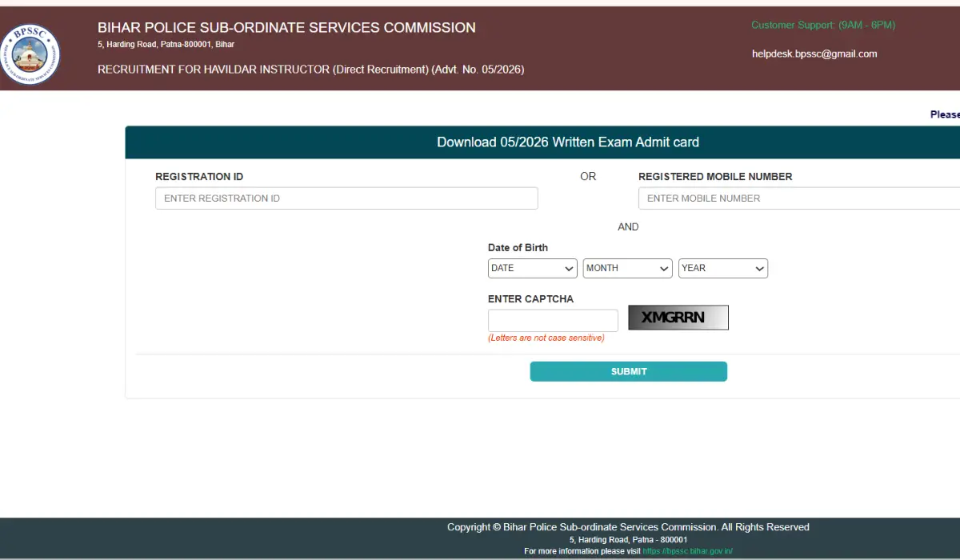Click the Patna - 800001 footer address
Screen dimensions: 960x560
click(x=628, y=540)
